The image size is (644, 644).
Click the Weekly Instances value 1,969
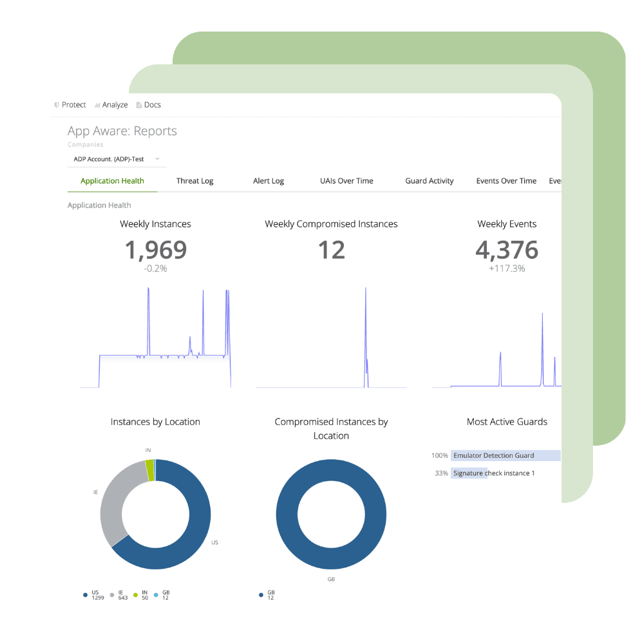coord(155,250)
